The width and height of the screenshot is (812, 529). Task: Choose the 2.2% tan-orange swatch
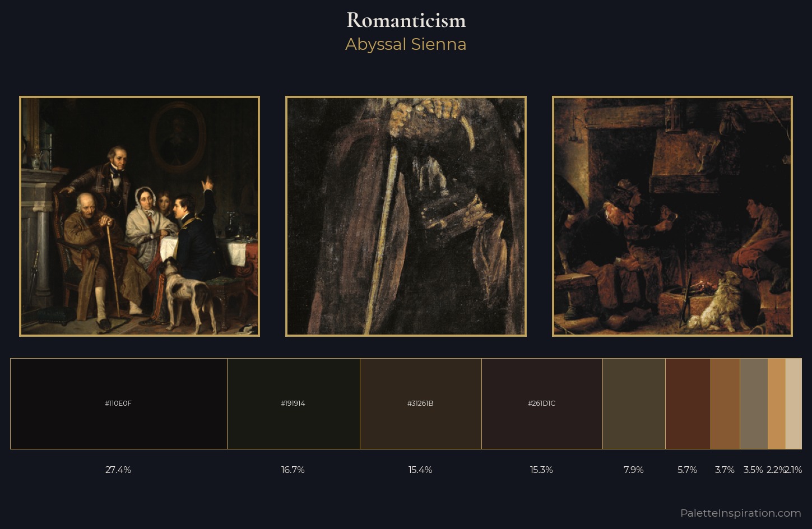[x=777, y=403]
